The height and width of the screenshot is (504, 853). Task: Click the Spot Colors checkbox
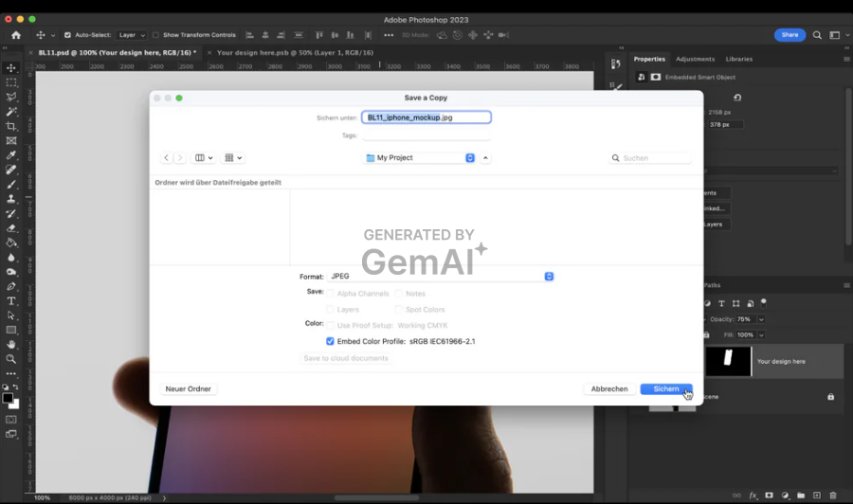(x=399, y=310)
